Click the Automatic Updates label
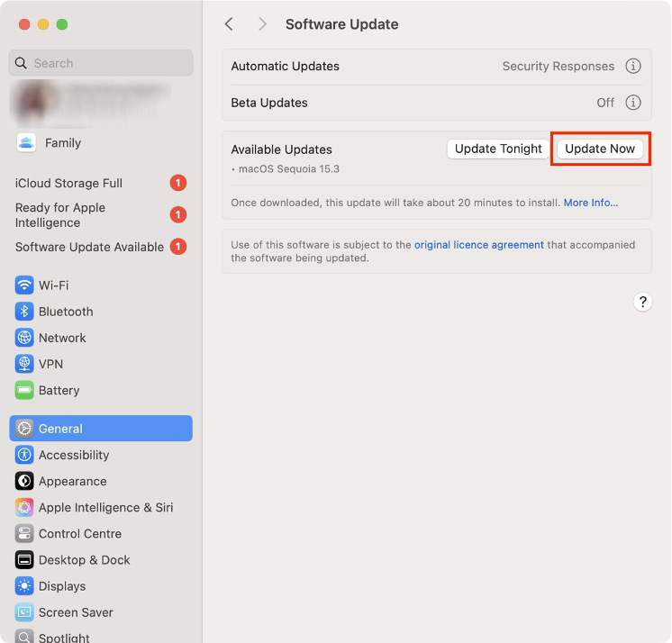The image size is (672, 643). coord(285,66)
